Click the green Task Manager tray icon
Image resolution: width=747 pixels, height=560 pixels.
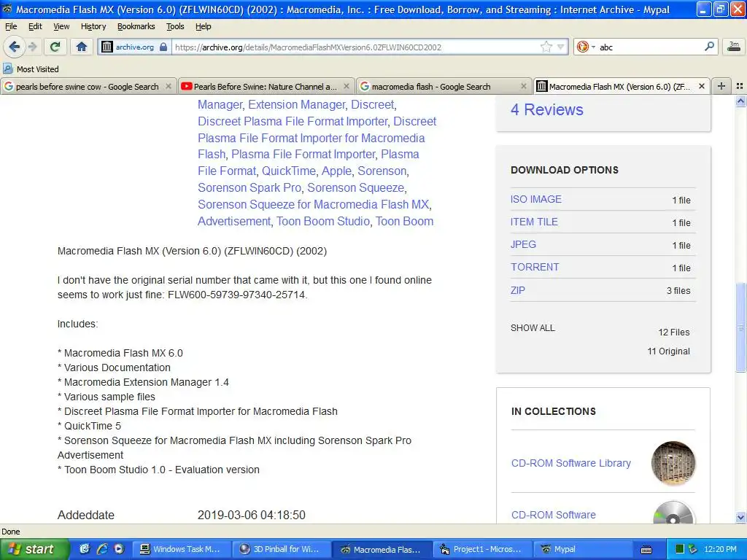[680, 549]
